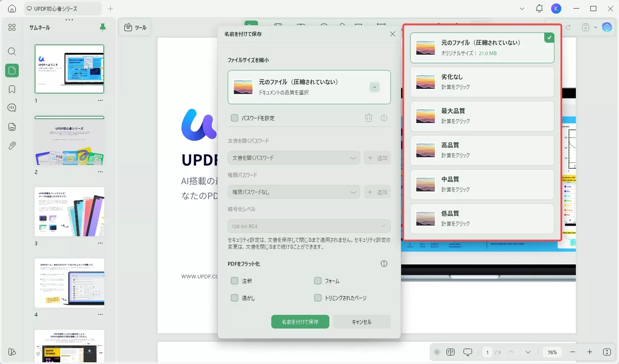Open page 4 thumbnail options menu
The width and height of the screenshot is (619, 364).
coord(100,314)
